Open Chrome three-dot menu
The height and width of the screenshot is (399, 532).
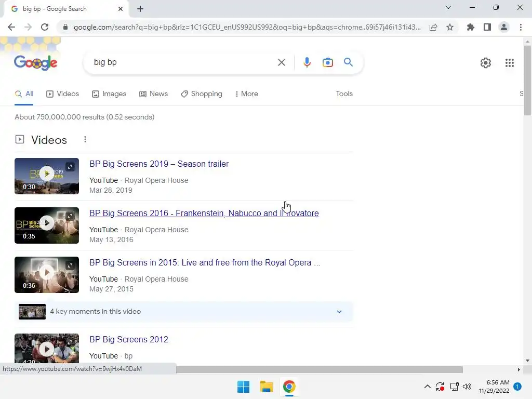coord(521,27)
